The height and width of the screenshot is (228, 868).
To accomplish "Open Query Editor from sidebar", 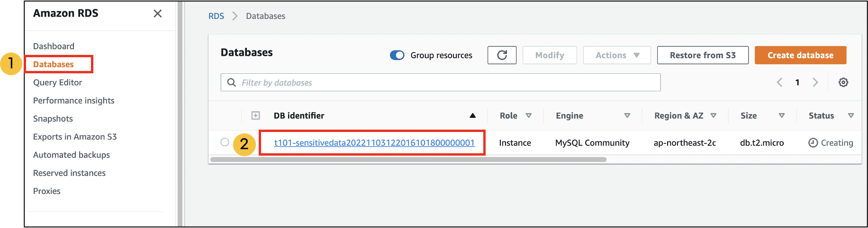I will 57,82.
